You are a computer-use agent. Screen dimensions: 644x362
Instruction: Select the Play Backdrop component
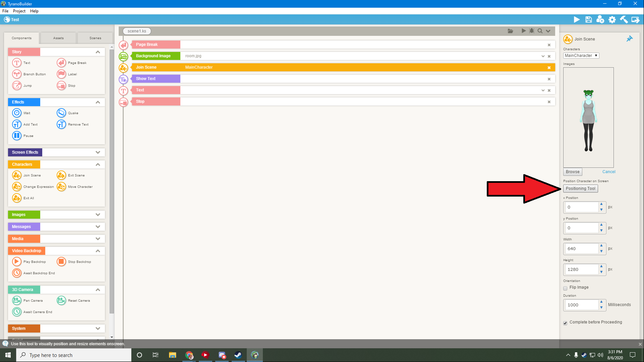pos(17,262)
